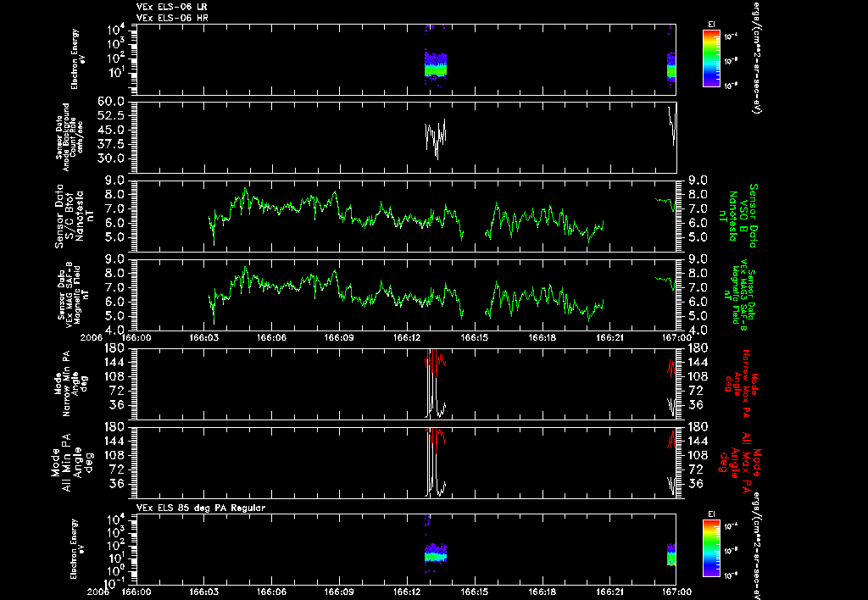Click the rainbow EI color bar of the bottom spectrogram
Screen dimensions: 868x600
point(711,549)
